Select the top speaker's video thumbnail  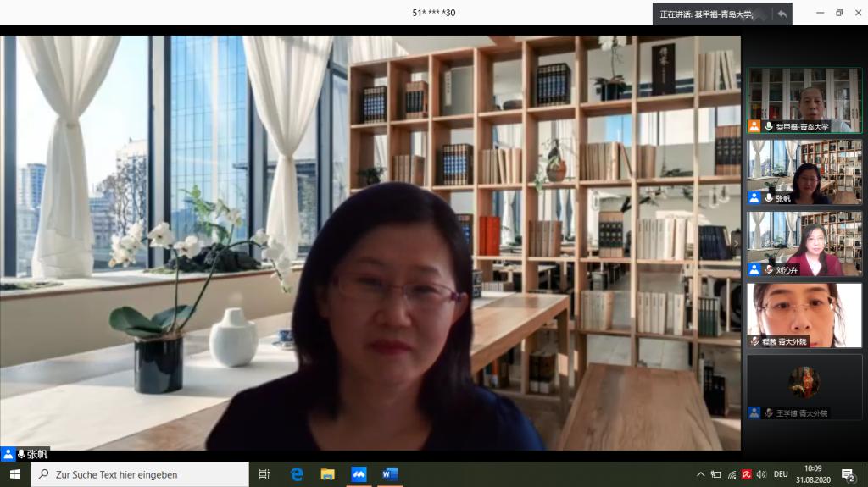tap(804, 100)
